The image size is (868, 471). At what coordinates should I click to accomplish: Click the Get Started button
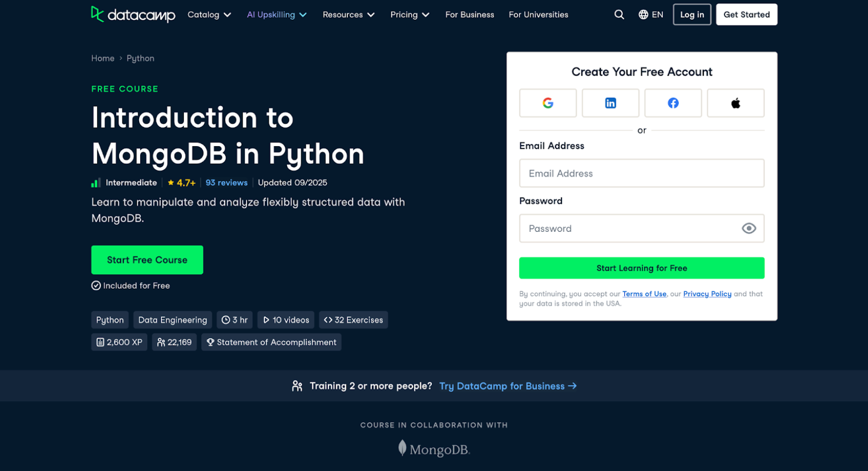click(x=746, y=14)
